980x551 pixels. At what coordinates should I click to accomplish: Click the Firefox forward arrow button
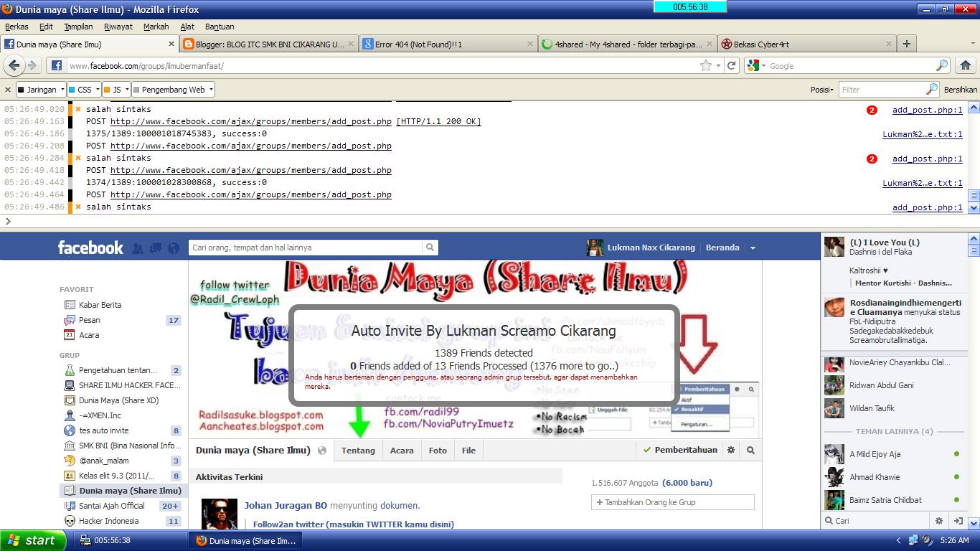[32, 65]
